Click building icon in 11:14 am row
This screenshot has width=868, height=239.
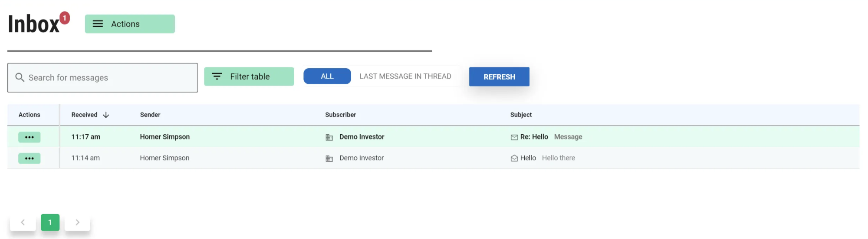pyautogui.click(x=329, y=159)
